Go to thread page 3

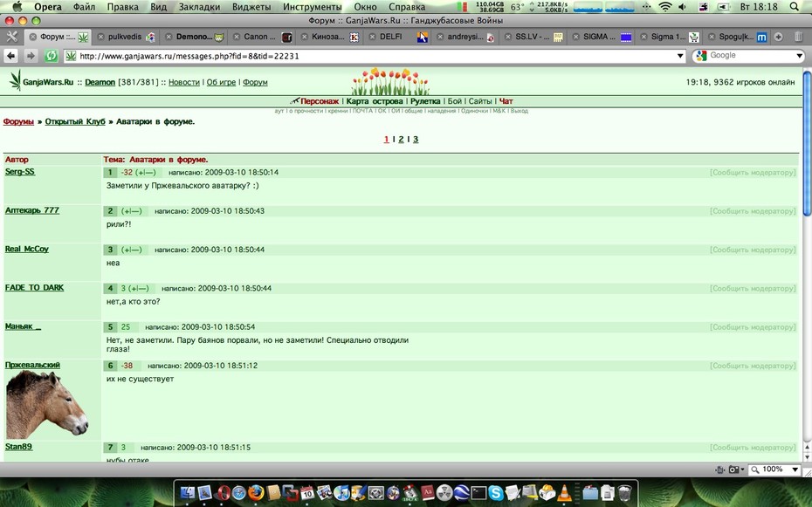point(416,139)
